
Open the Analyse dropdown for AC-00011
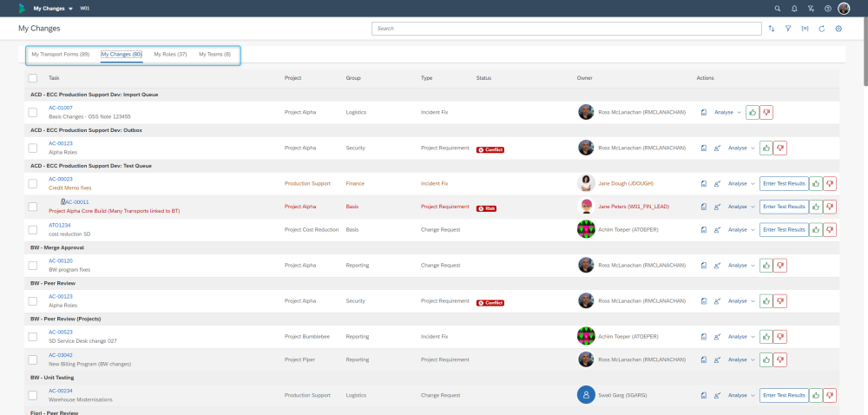click(741, 207)
